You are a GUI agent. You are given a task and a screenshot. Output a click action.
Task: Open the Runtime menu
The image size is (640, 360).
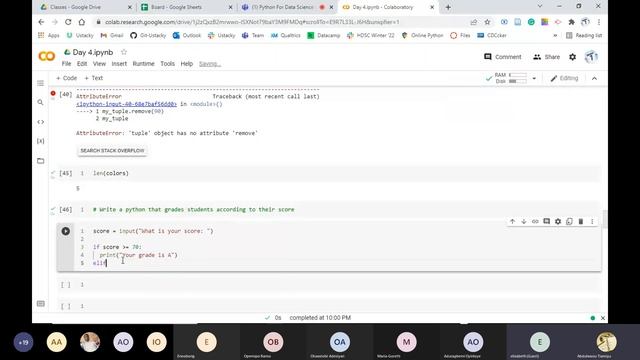(x=144, y=64)
